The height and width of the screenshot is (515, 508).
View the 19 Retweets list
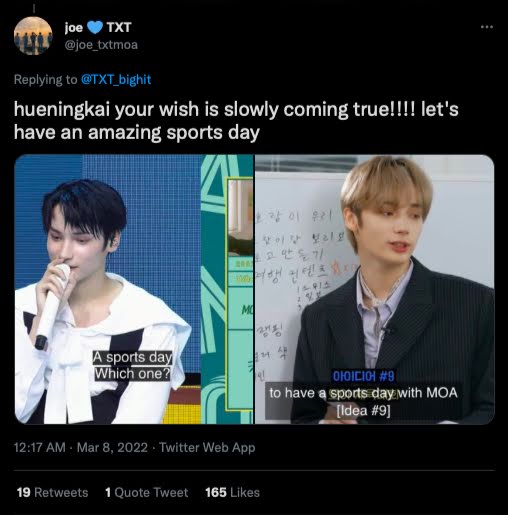point(52,492)
